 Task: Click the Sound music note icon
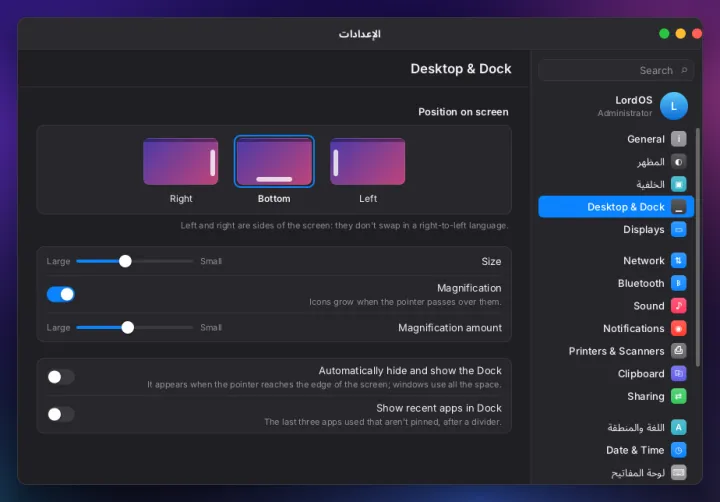tap(678, 305)
